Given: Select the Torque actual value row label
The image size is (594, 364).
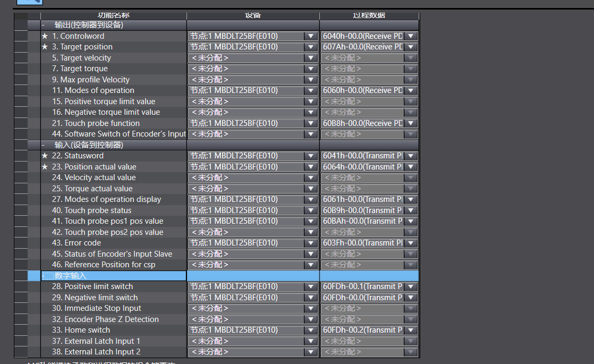Looking at the screenshot, I should click(98, 189).
